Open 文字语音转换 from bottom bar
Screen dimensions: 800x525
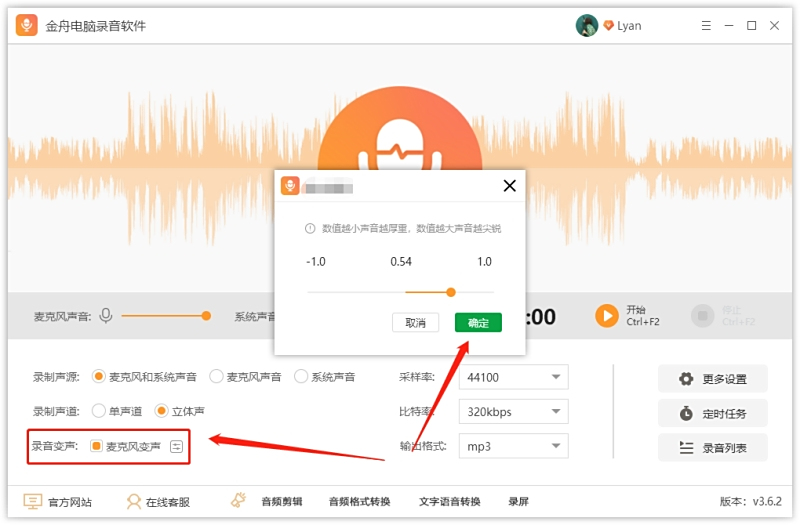pyautogui.click(x=449, y=502)
